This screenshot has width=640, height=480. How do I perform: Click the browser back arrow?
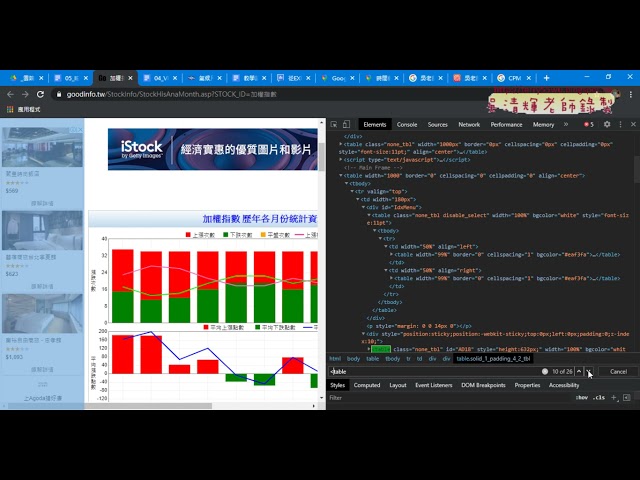11,94
